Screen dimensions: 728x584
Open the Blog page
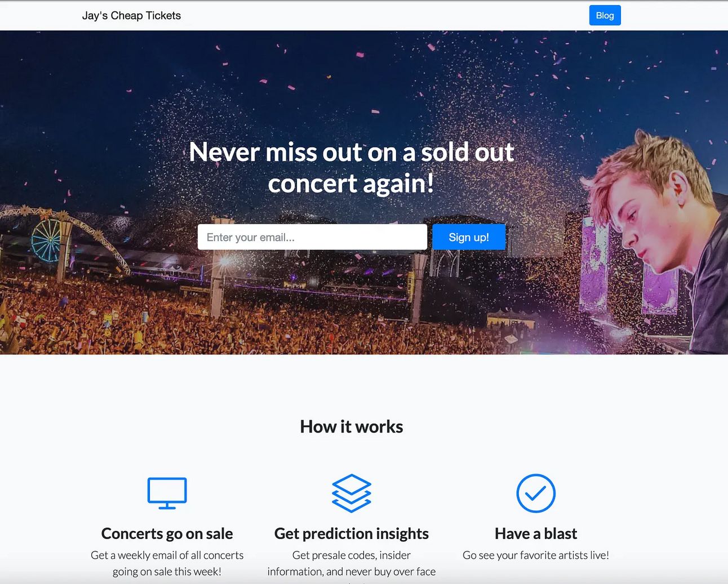click(x=605, y=15)
